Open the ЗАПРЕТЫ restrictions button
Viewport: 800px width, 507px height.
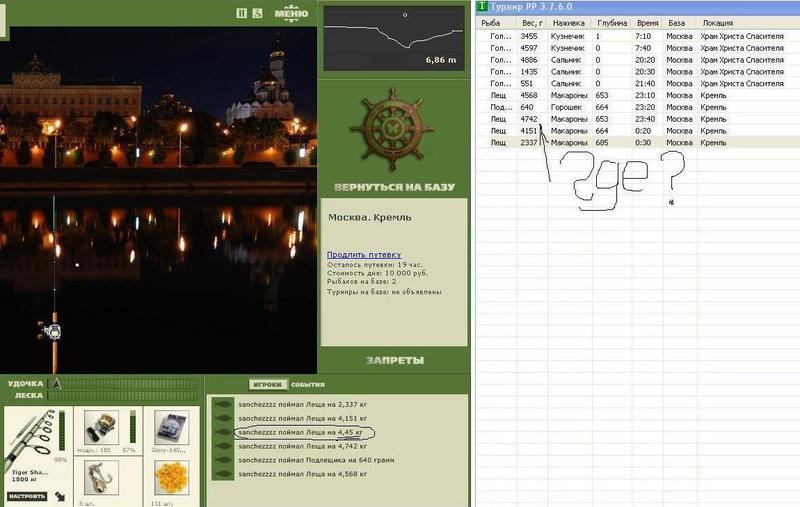(395, 361)
